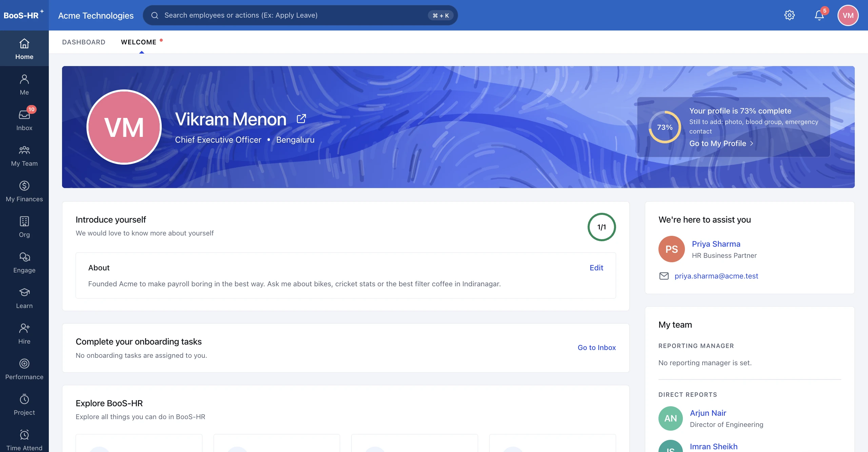Image resolution: width=868 pixels, height=452 pixels.
Task: Click the Vikram Menon name heading
Action: click(x=231, y=119)
